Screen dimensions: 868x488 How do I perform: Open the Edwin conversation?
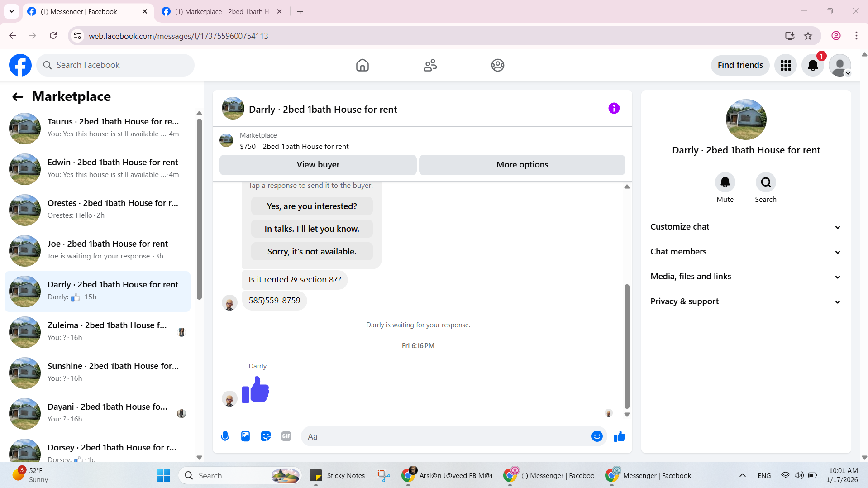coord(97,169)
